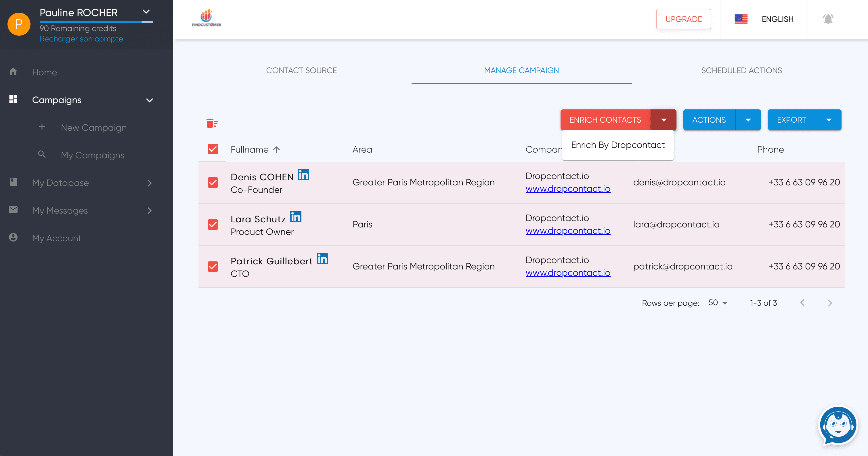
Task: Click the Home house icon
Action: pyautogui.click(x=13, y=71)
